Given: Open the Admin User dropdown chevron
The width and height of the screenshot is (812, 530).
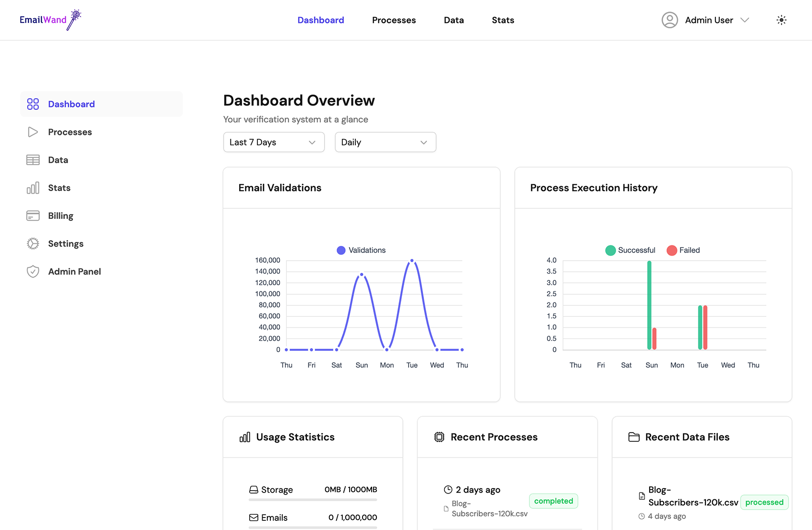Looking at the screenshot, I should 745,20.
